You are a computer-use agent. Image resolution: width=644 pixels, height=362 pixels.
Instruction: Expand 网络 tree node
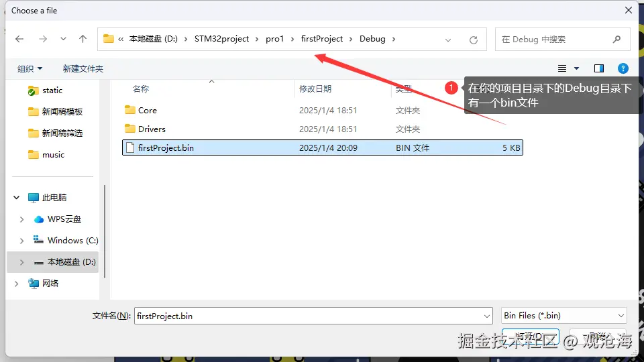(x=16, y=283)
